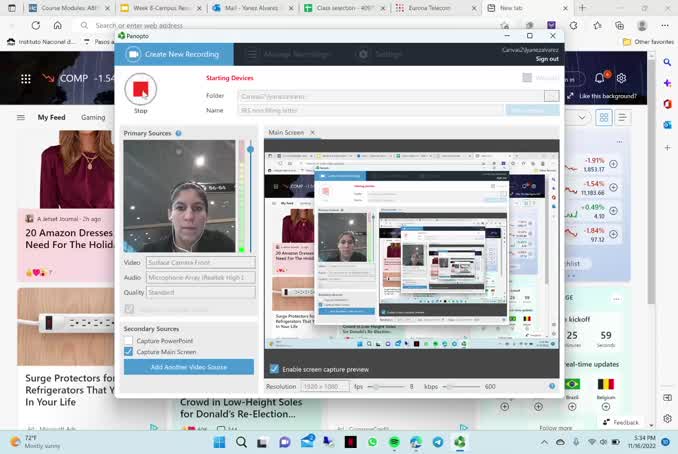Open new tab page settings gear

[622, 78]
